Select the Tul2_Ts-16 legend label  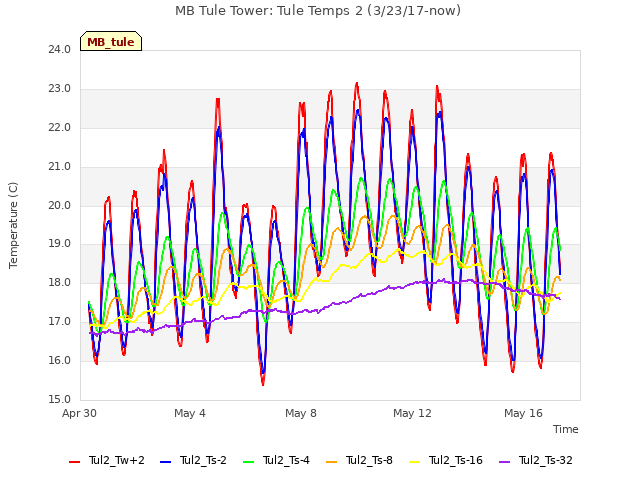click(456, 460)
